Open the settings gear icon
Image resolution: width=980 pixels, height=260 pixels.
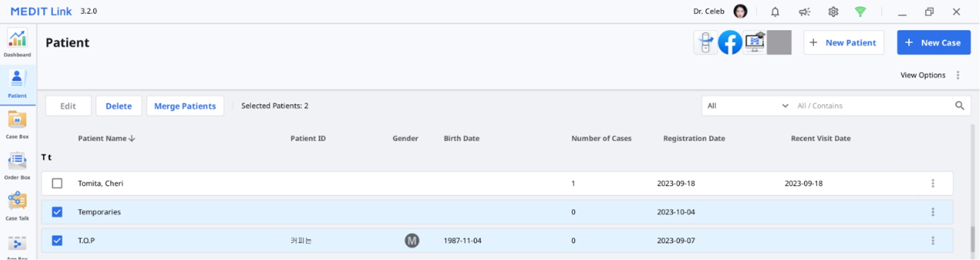tap(833, 11)
